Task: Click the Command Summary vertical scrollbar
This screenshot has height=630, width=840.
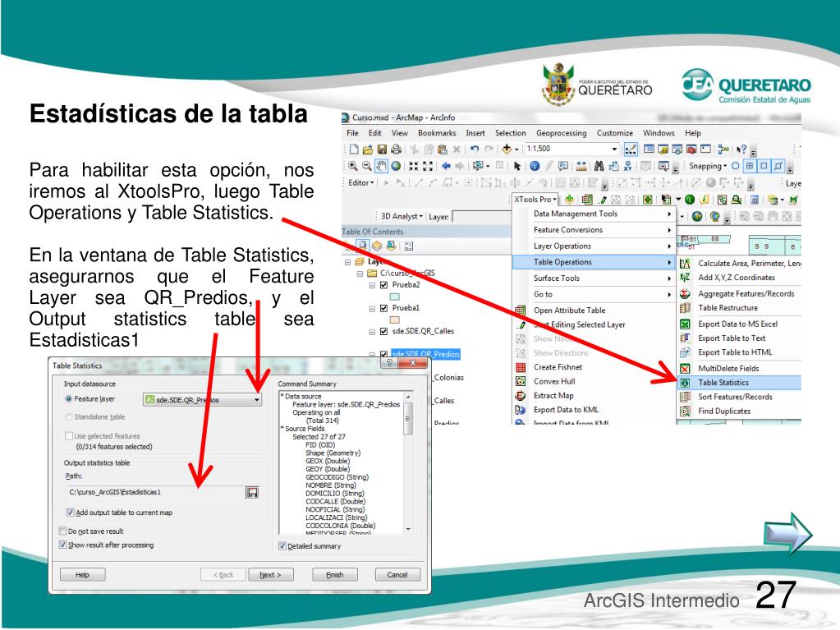Action: 408,462
